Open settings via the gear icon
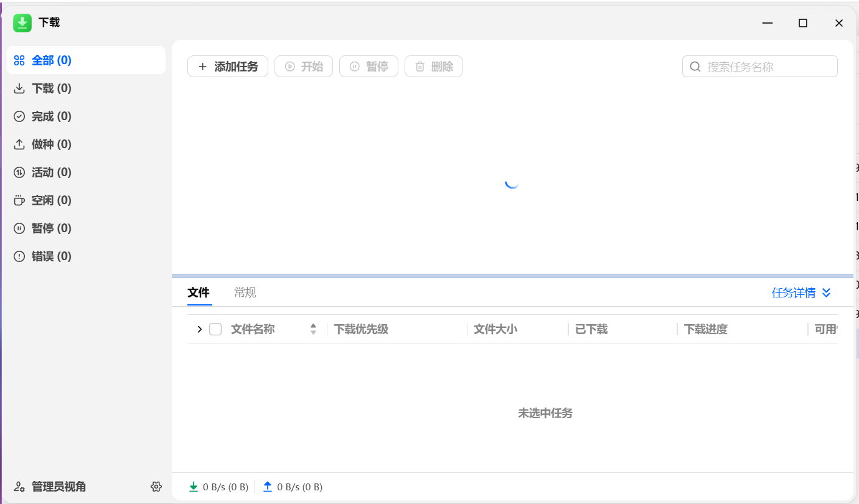859x504 pixels. click(x=156, y=487)
